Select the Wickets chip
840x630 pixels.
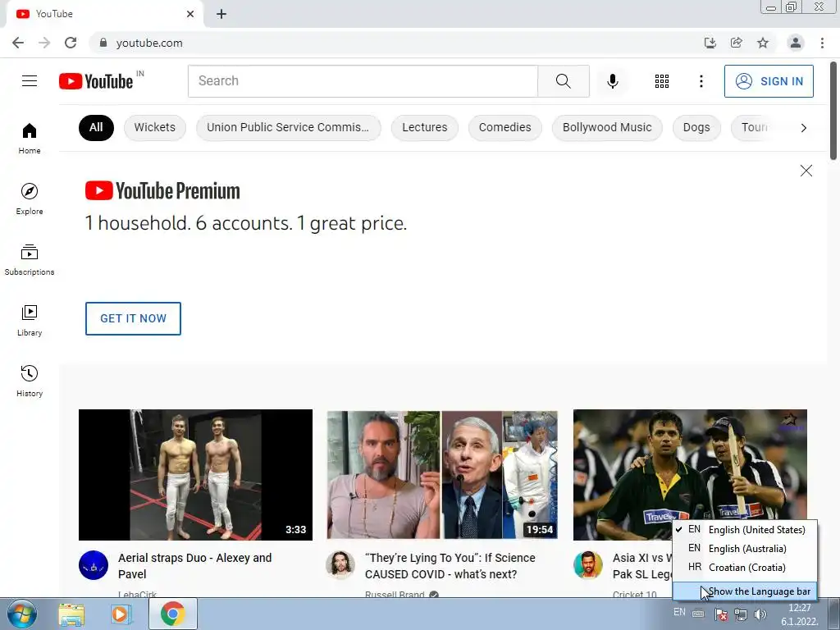155,127
